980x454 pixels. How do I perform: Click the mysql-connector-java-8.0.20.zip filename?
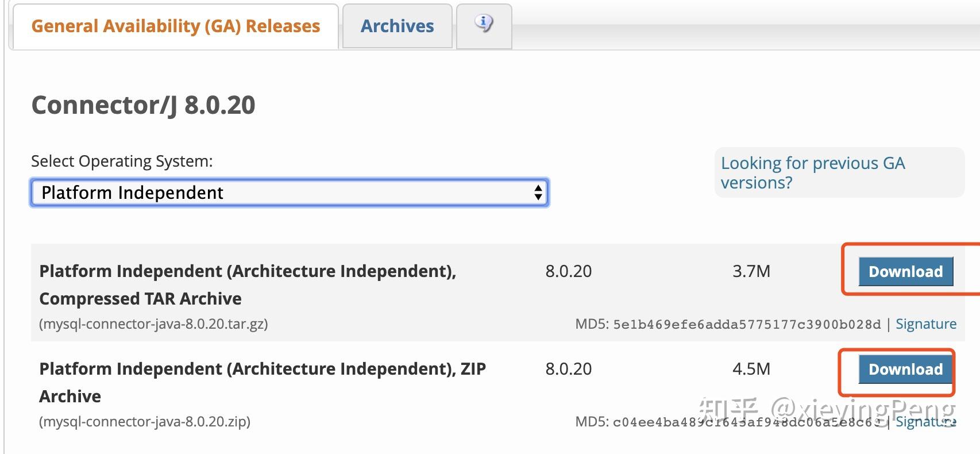click(x=145, y=422)
